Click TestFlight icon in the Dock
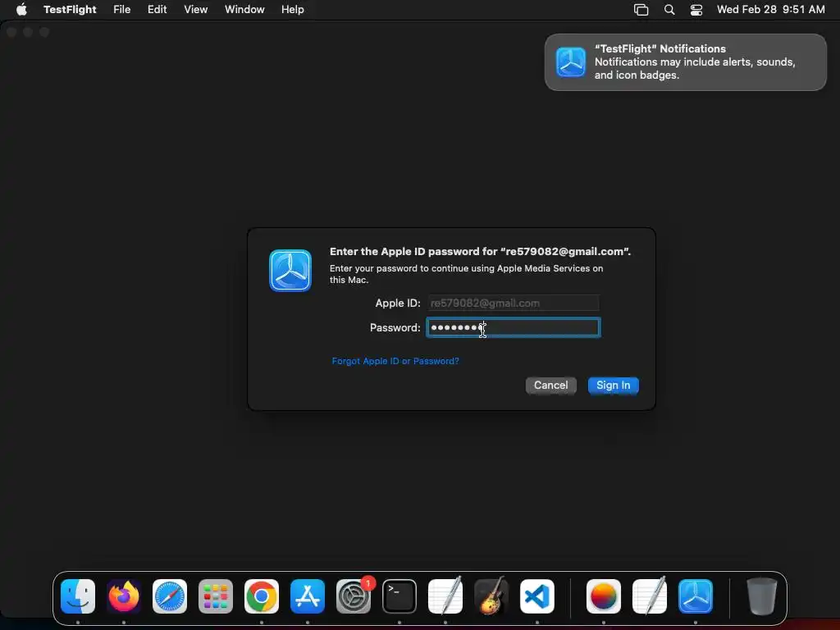The width and height of the screenshot is (840, 630). (696, 596)
